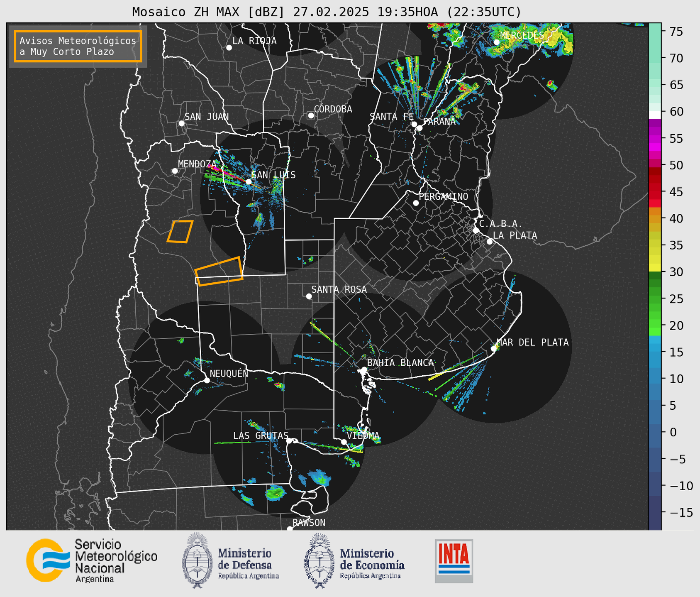Select the Bahía Blanca city marker
Image resolution: width=700 pixels, height=597 pixels.
click(x=364, y=369)
